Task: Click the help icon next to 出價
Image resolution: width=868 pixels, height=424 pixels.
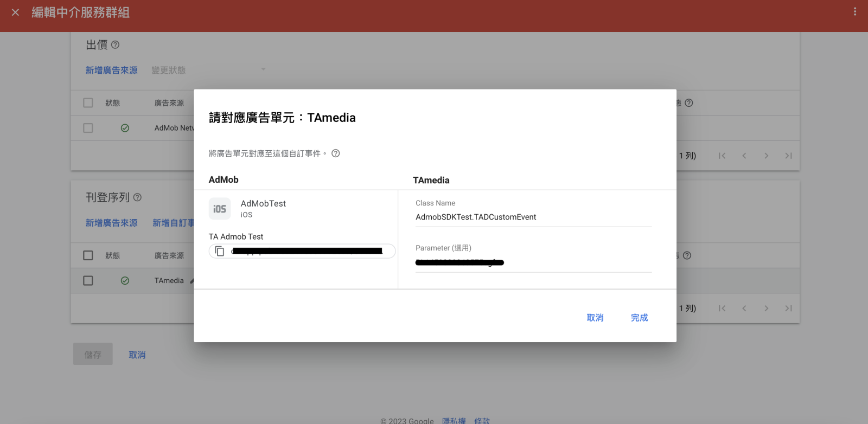Action: click(115, 45)
